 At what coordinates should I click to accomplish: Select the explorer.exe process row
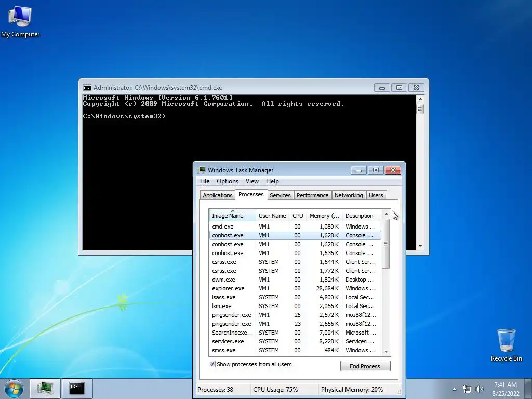click(x=295, y=288)
